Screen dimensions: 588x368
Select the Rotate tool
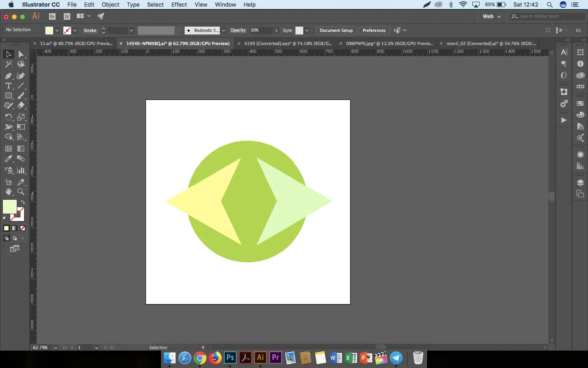[x=8, y=117]
